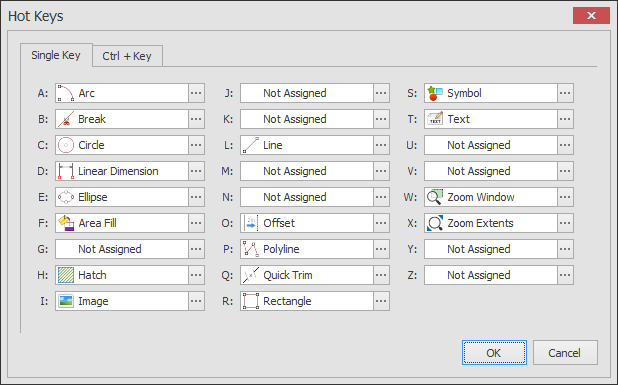The height and width of the screenshot is (385, 618).
Task: Click the Hatch text label
Action: point(92,275)
